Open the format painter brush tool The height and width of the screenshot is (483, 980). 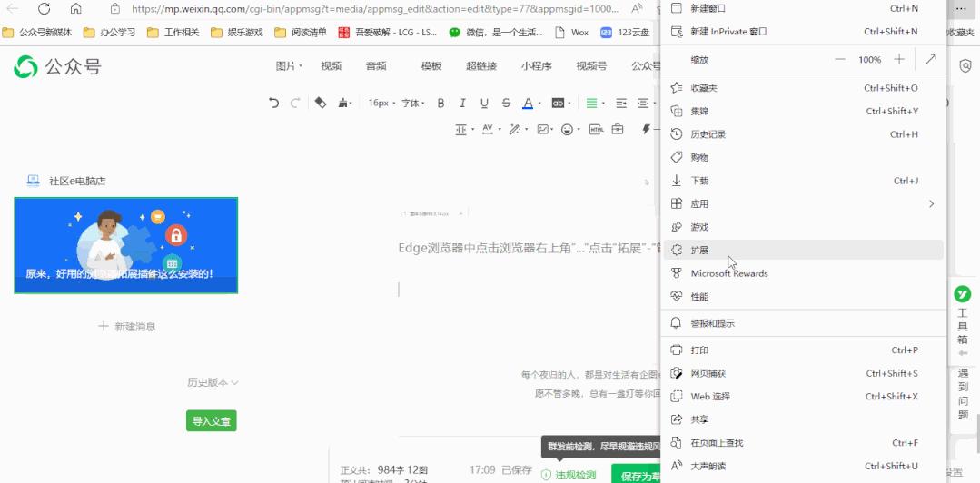pyautogui.click(x=343, y=103)
